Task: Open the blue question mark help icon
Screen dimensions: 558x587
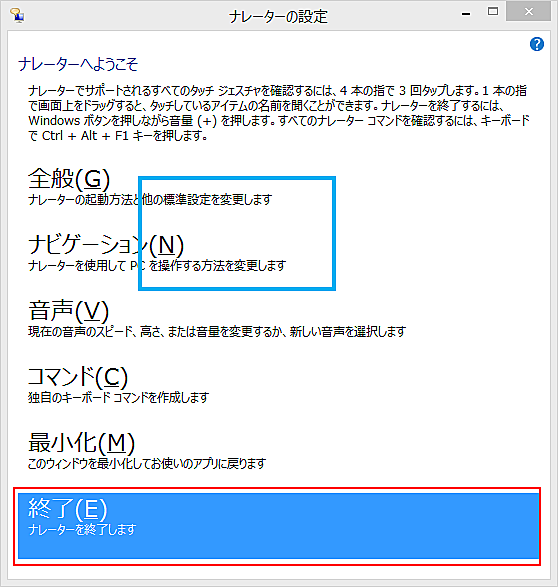Action: (x=537, y=44)
